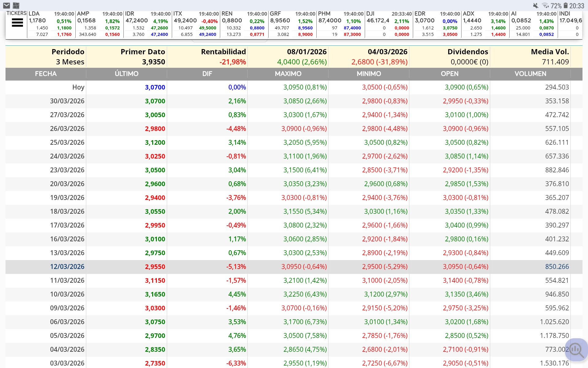
Task: Tap the 20:33 clock in status bar
Action: click(577, 6)
